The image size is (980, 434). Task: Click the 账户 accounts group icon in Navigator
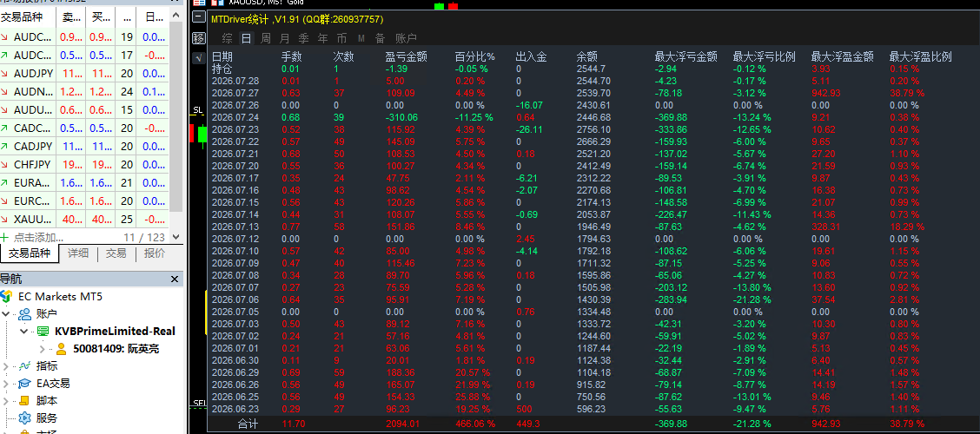point(25,313)
